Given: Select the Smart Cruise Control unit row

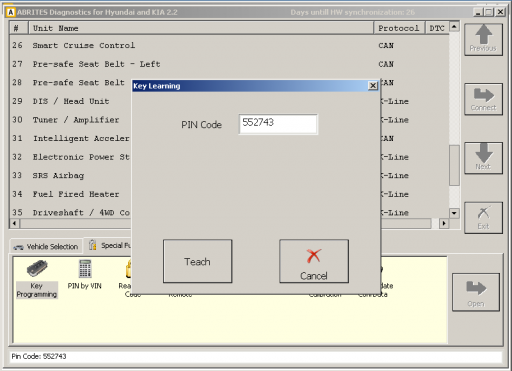Looking at the screenshot, I should point(229,45).
